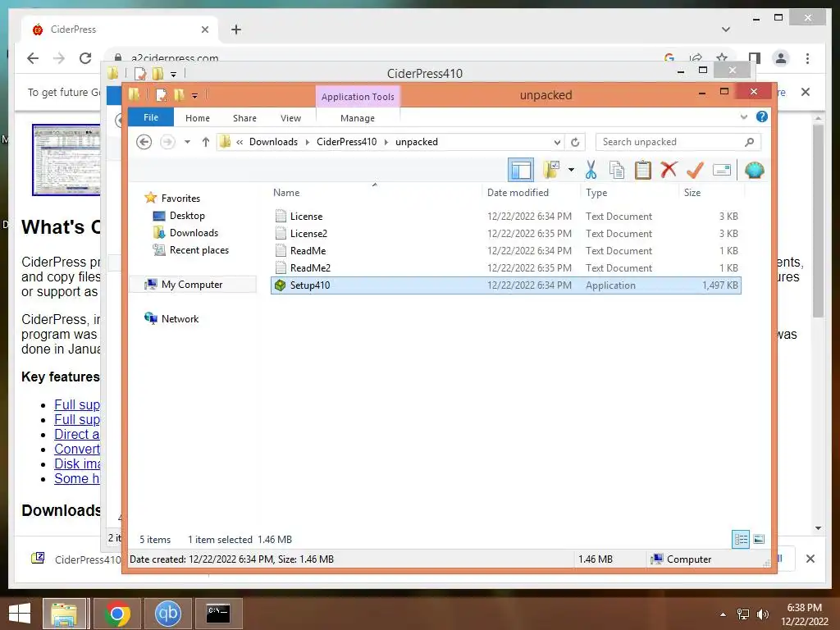The image size is (840, 630).
Task: Open qBittorrent from taskbar
Action: point(167,614)
